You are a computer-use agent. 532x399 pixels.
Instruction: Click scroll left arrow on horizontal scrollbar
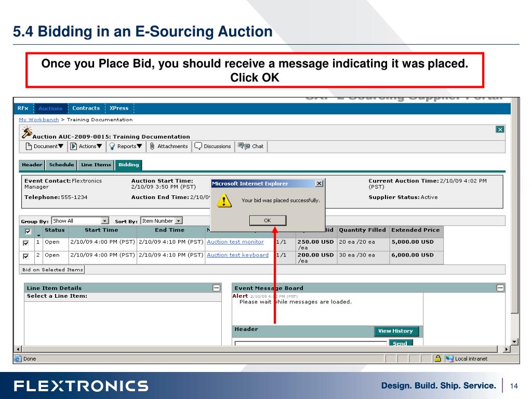[x=18, y=349]
